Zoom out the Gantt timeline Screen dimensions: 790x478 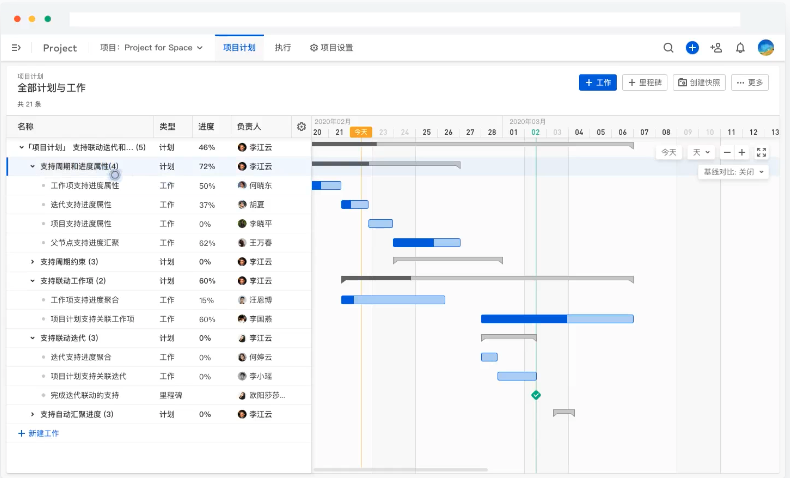727,152
